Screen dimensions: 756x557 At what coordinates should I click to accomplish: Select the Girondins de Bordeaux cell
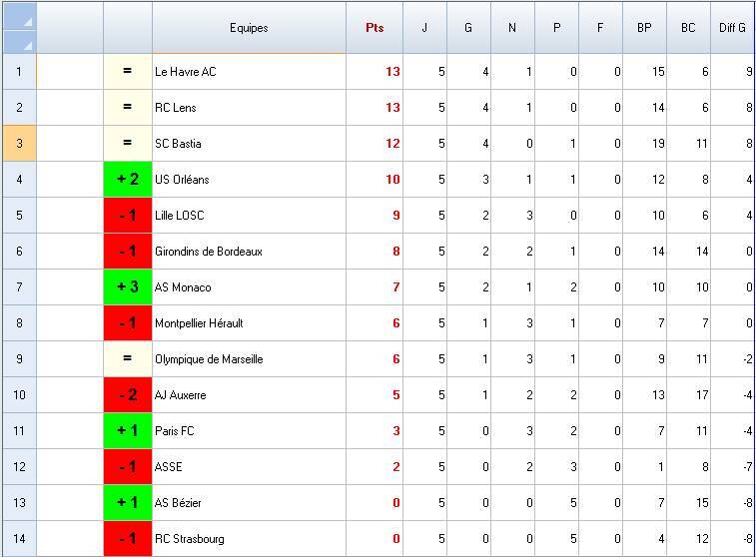click(249, 252)
